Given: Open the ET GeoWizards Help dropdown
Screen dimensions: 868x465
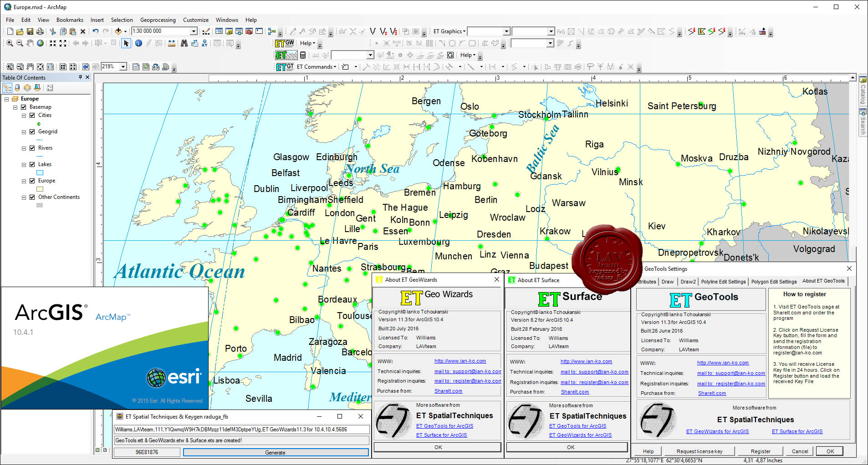Looking at the screenshot, I should click(307, 43).
